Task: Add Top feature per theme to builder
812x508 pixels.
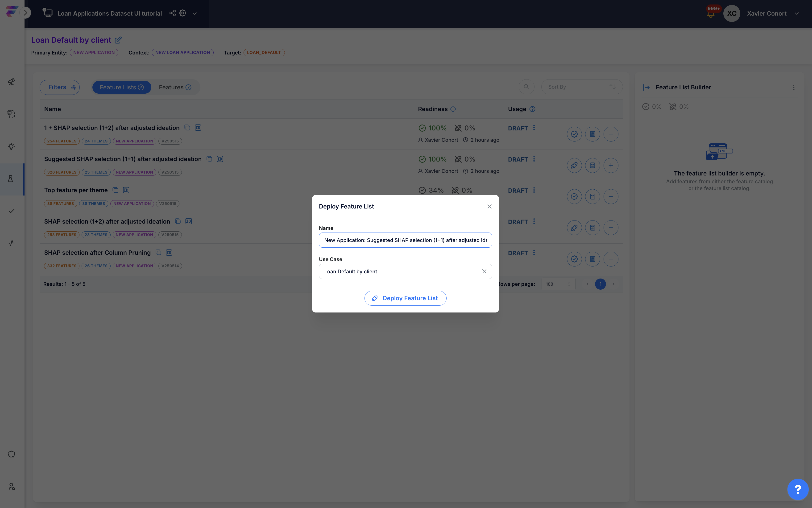Action: 610,196
